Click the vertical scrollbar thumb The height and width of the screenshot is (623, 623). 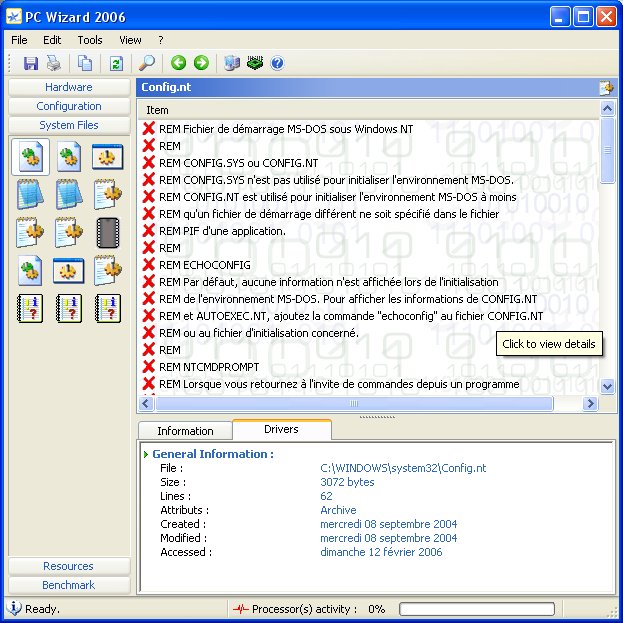click(607, 151)
